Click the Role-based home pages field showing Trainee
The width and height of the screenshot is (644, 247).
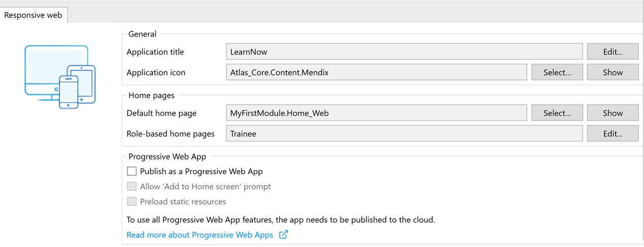click(x=404, y=134)
